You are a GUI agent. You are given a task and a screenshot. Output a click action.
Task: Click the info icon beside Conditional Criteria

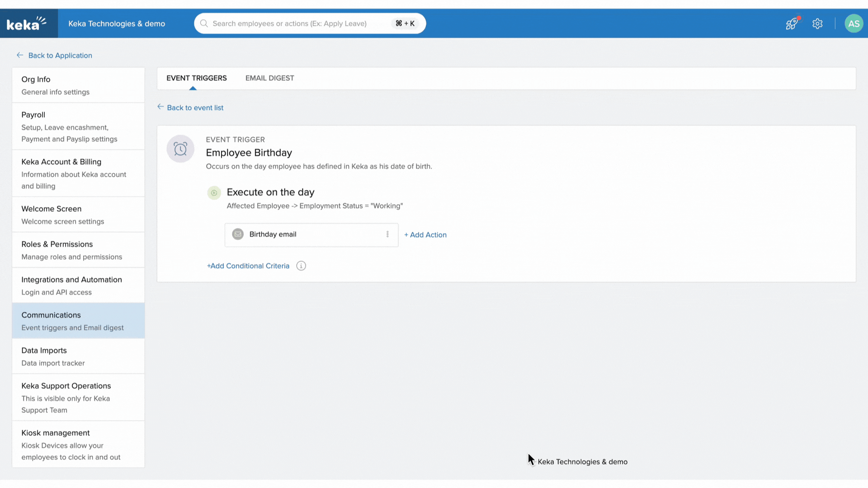point(301,266)
